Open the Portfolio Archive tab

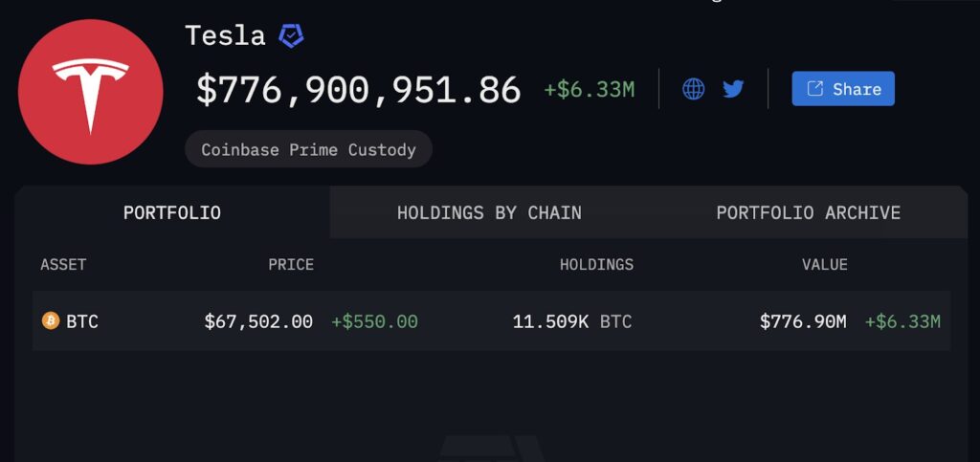point(808,212)
